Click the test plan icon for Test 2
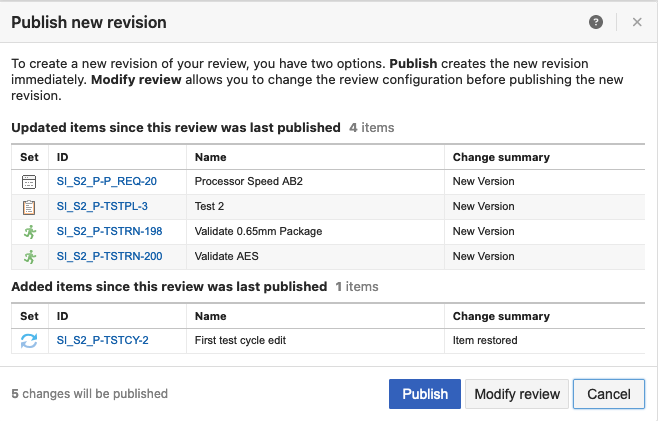The width and height of the screenshot is (658, 421). [x=29, y=207]
